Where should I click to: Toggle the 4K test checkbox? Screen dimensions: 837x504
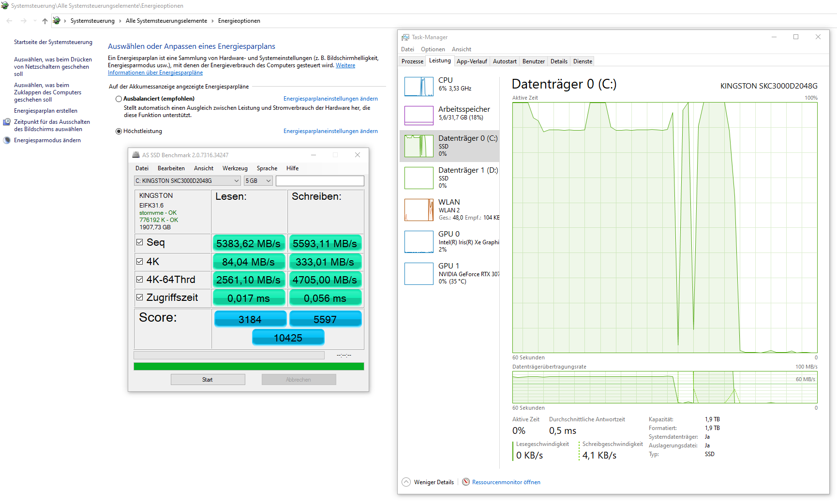click(140, 262)
